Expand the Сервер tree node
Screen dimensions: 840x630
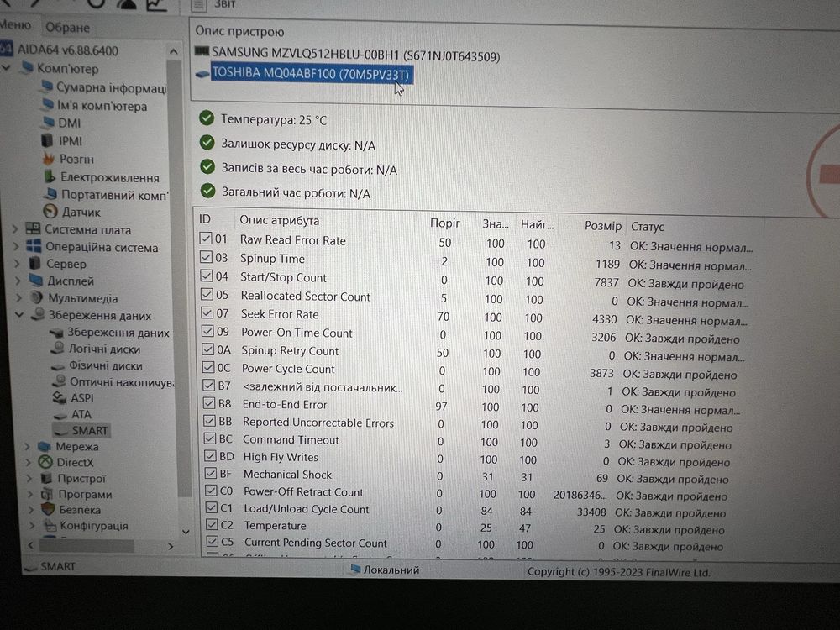17,264
